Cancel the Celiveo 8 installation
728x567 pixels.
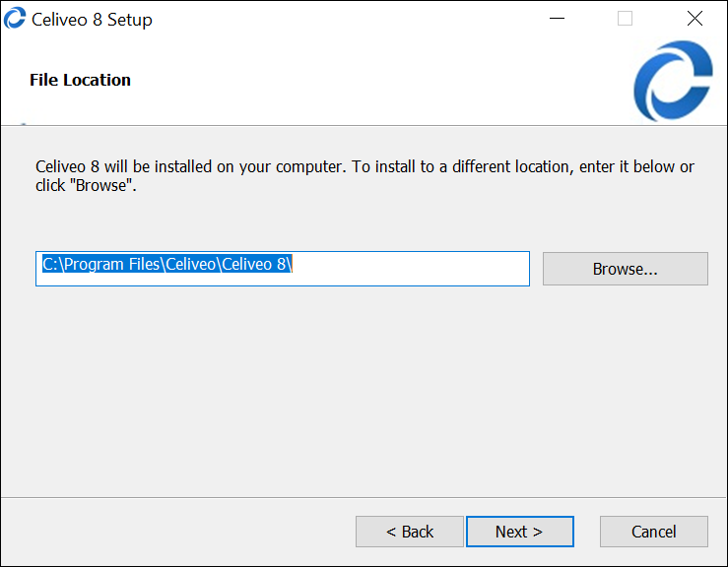(653, 532)
